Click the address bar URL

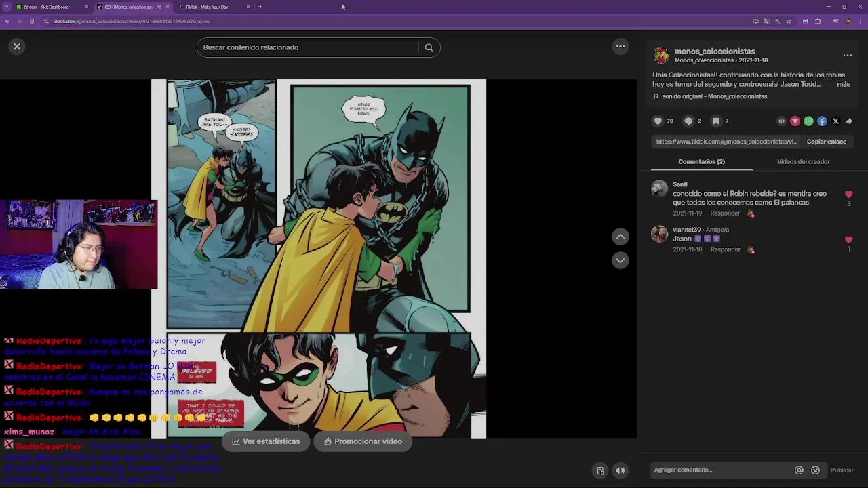click(x=132, y=21)
